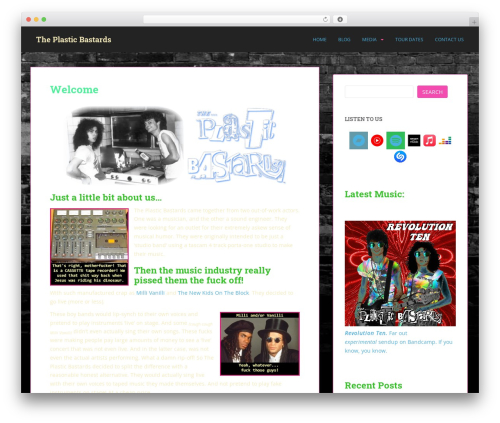This screenshot has height=423, width=500.
Task: Open the MEDIA menu item
Action: (369, 40)
